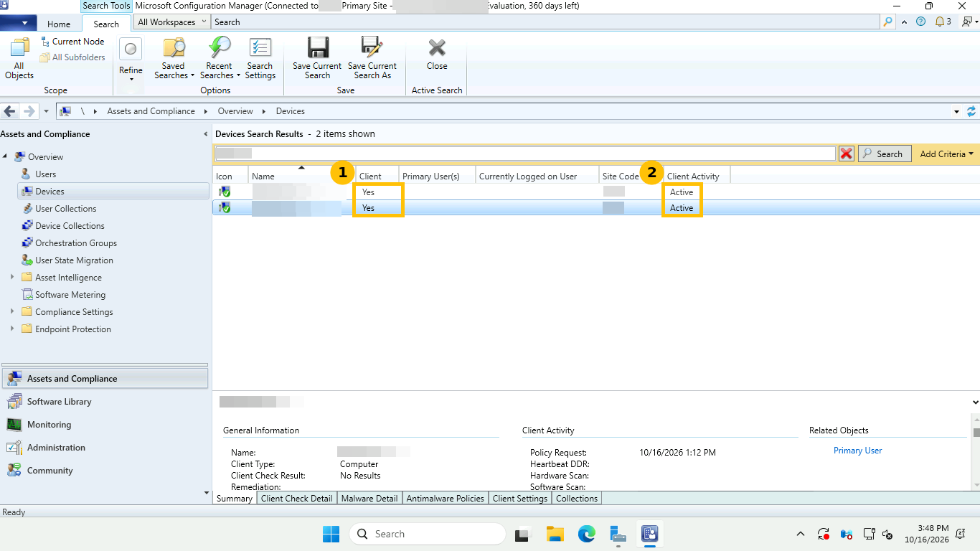The width and height of the screenshot is (980, 551).
Task: Collapse the details pane with the chevron
Action: [x=975, y=402]
